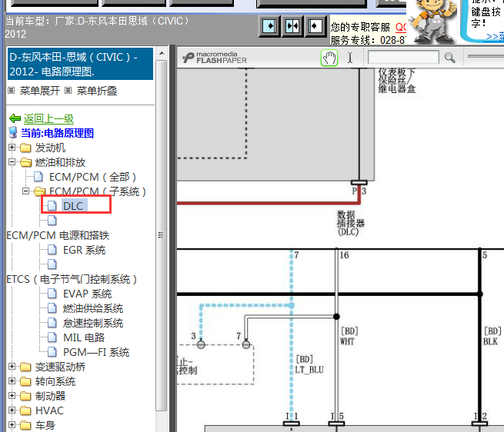Viewport: 504px width, 432px height.
Task: Click the folder icon beside 发动机
Action: pos(25,148)
